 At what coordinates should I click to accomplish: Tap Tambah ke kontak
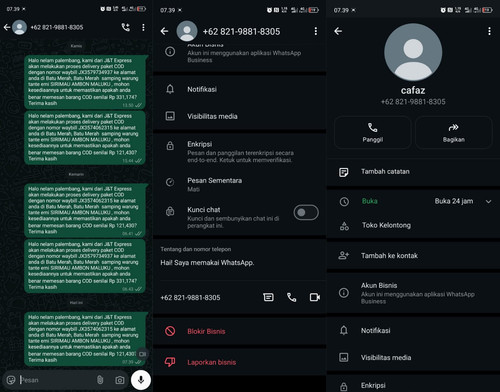413,256
